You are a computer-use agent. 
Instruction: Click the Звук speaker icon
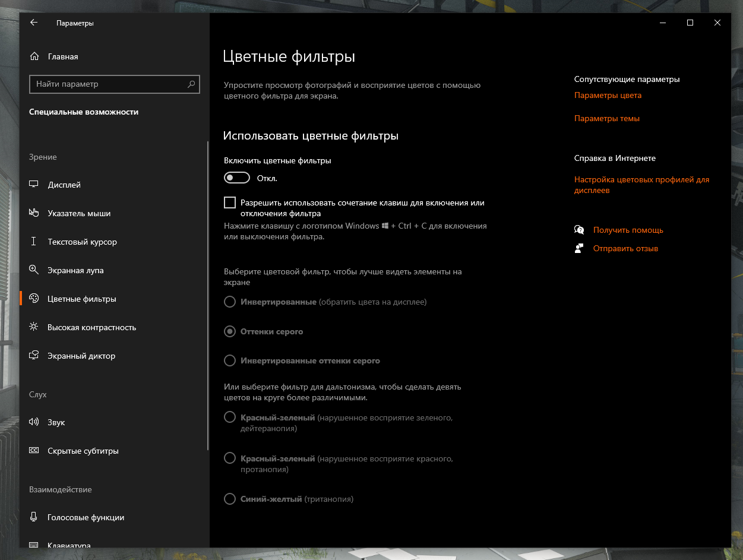(34, 422)
